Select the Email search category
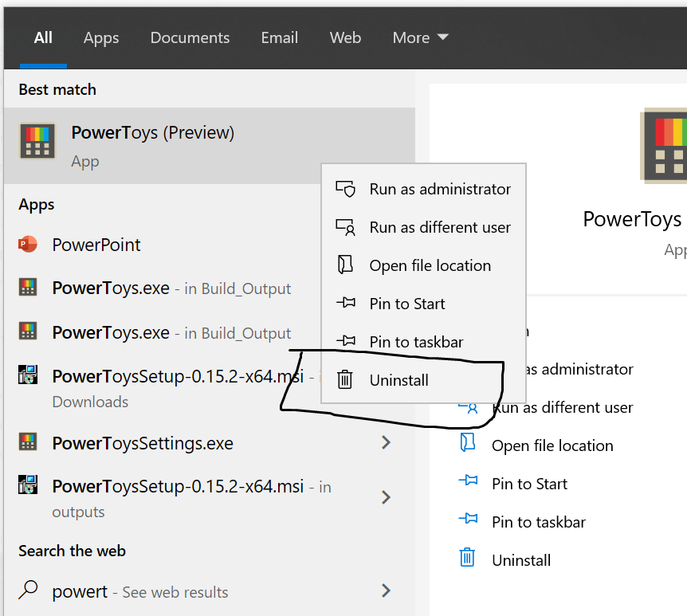Viewport: 687px width, 616px height. pyautogui.click(x=279, y=37)
